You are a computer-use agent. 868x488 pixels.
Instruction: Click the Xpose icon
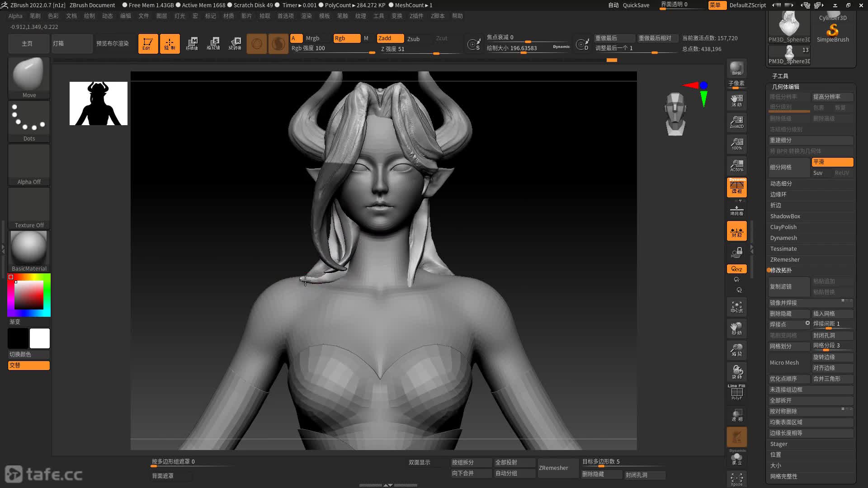pos(736,479)
